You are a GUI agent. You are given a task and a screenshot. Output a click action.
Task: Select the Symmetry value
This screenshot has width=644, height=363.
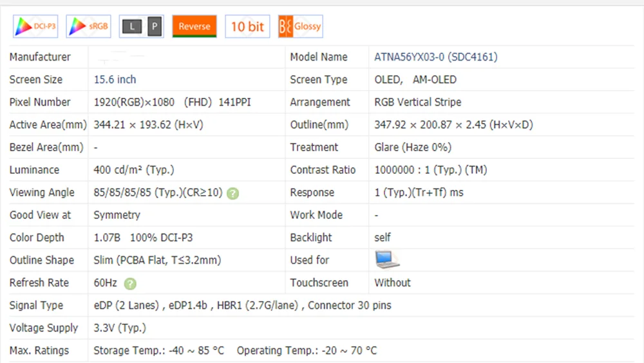pyautogui.click(x=117, y=215)
